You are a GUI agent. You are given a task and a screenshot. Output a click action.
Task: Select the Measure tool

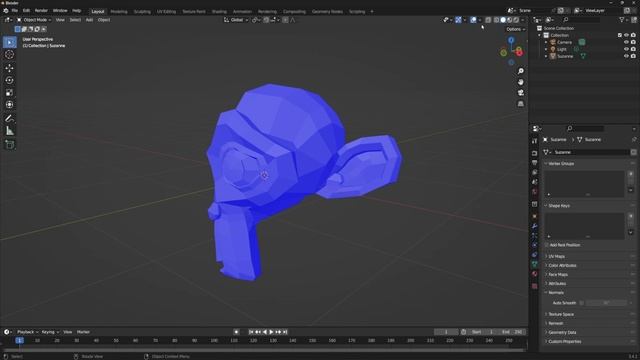(9, 131)
